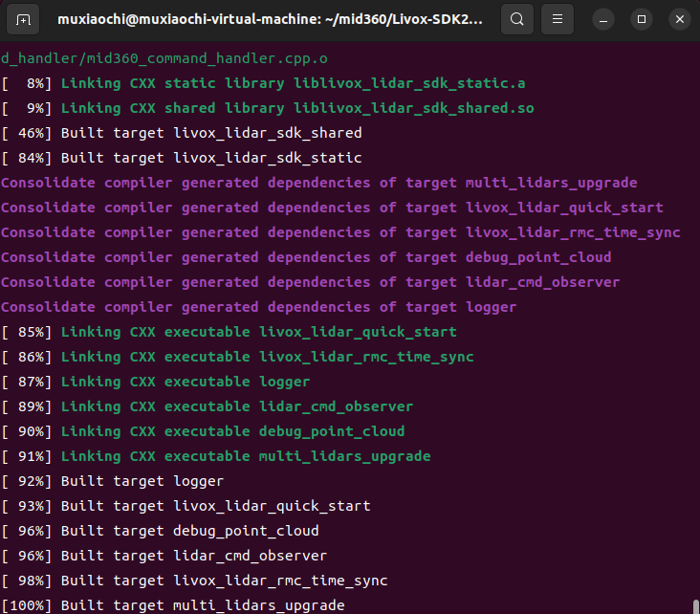700x614 pixels.
Task: Click the terminal window title text
Action: pyautogui.click(x=270, y=19)
